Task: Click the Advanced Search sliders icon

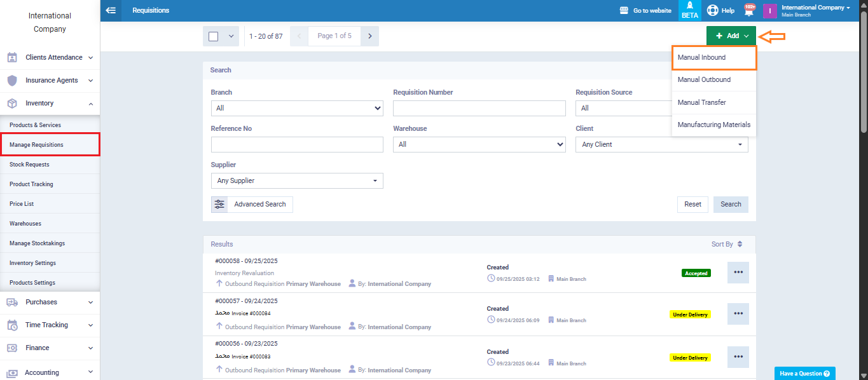Action: [x=219, y=204]
